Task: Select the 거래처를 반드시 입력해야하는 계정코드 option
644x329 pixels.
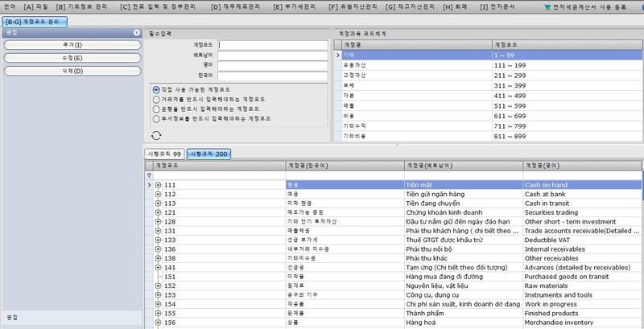Action: tap(156, 99)
